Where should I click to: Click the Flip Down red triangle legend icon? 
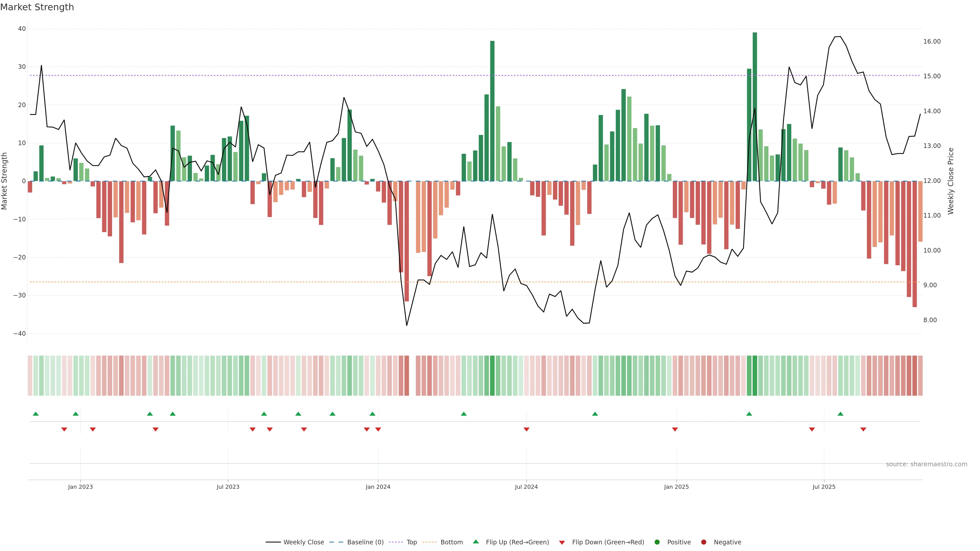click(562, 543)
